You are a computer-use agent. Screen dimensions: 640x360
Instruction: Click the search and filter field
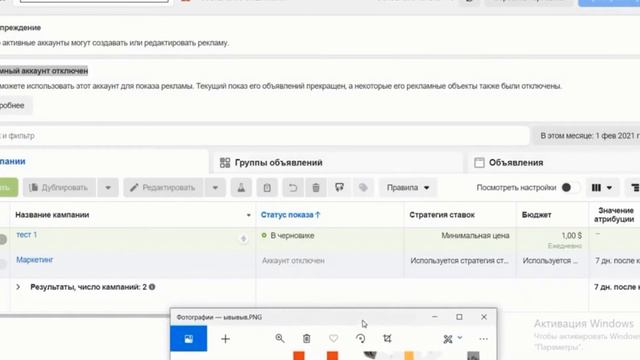[263, 136]
